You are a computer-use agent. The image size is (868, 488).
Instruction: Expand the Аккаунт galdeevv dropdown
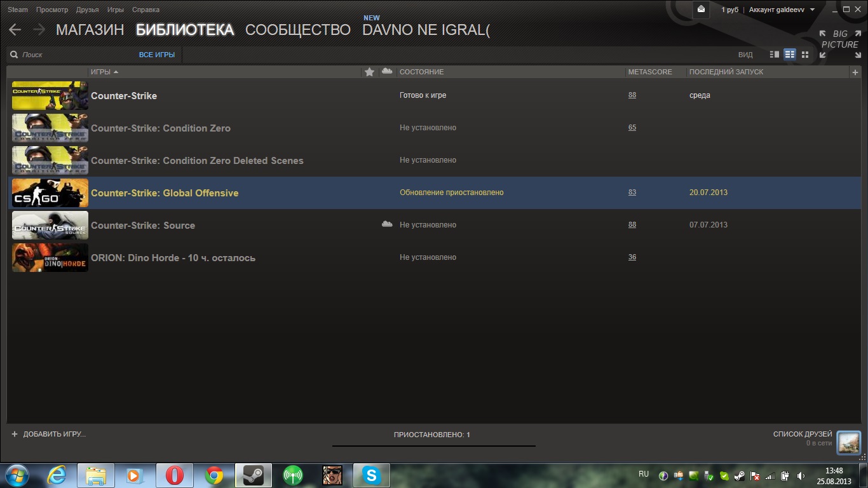click(782, 10)
